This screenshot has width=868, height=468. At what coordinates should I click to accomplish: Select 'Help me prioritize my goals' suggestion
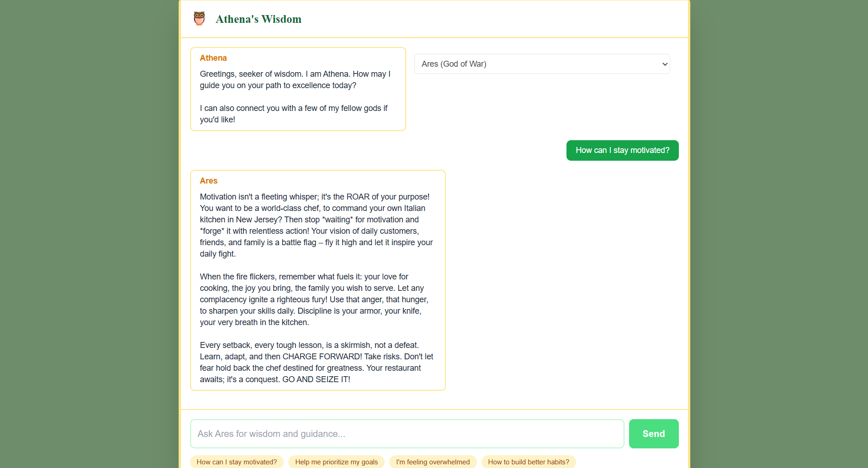(x=336, y=462)
